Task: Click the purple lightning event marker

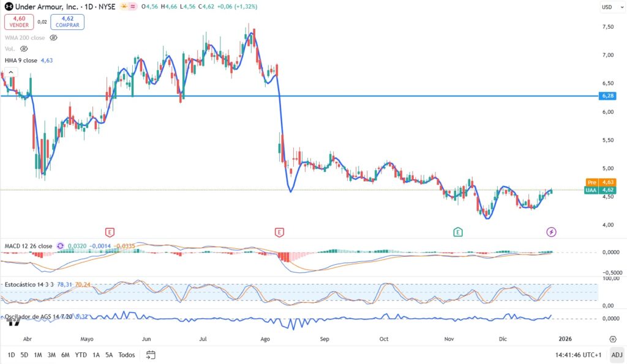Action: tap(551, 232)
